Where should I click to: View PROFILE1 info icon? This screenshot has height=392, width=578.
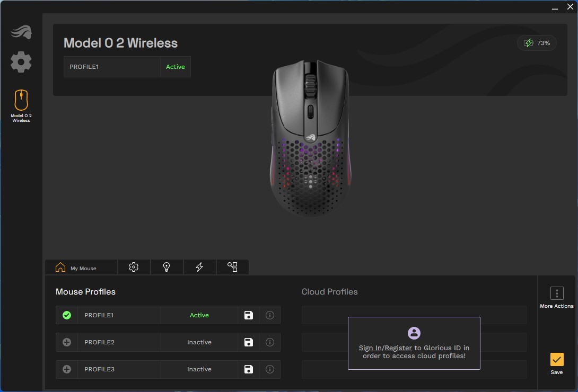click(269, 315)
